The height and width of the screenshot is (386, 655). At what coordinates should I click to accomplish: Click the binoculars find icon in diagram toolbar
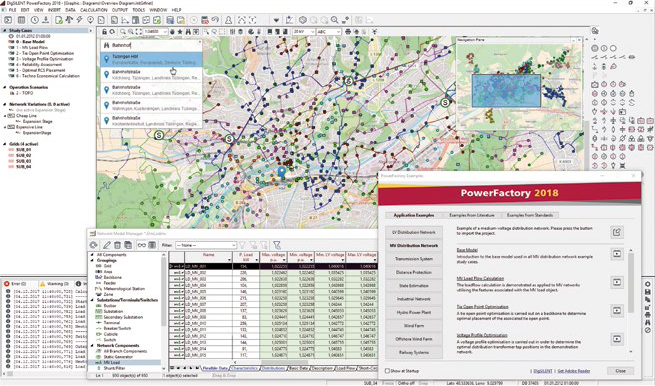[x=188, y=32]
